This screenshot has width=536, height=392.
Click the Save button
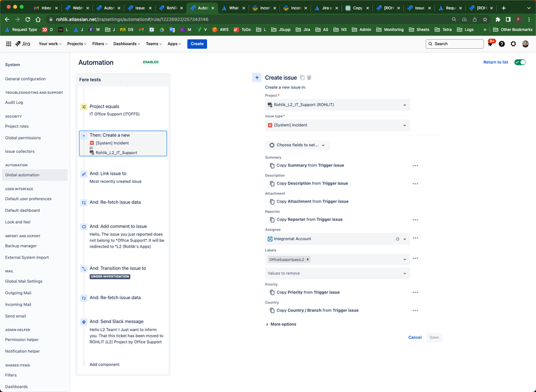coord(434,338)
